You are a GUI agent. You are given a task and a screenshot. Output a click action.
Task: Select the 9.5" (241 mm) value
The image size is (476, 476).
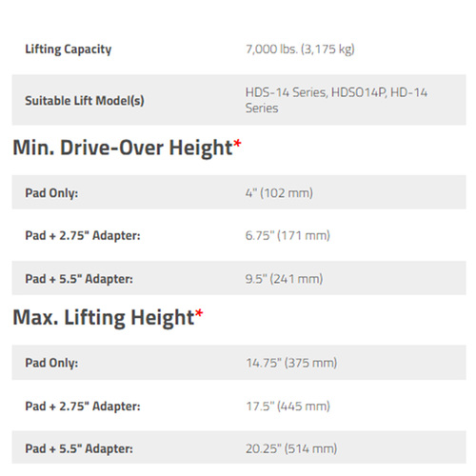pyautogui.click(x=284, y=279)
